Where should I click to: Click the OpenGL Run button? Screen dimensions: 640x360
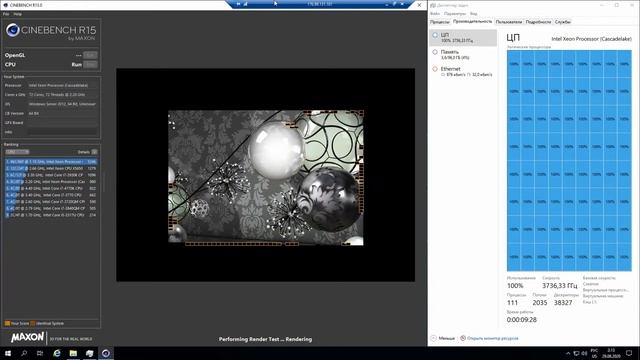point(90,55)
